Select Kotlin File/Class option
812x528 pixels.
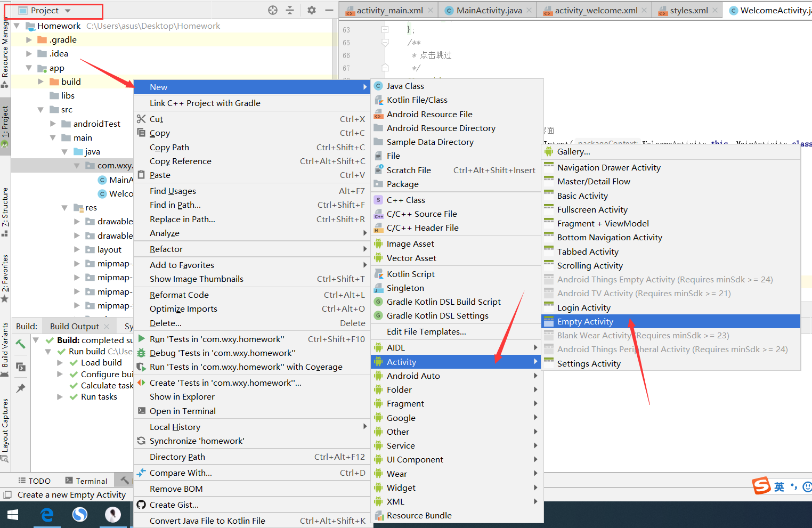457,100
